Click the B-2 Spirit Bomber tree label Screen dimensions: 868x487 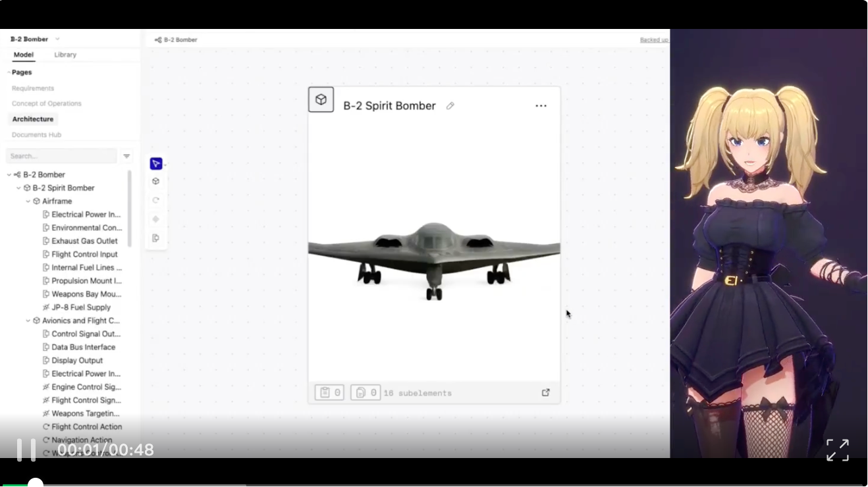[64, 188]
